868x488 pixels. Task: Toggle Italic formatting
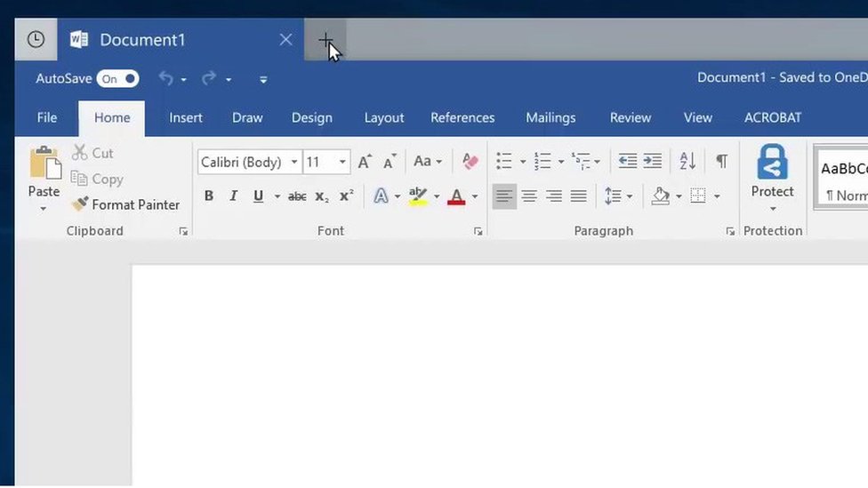(233, 196)
